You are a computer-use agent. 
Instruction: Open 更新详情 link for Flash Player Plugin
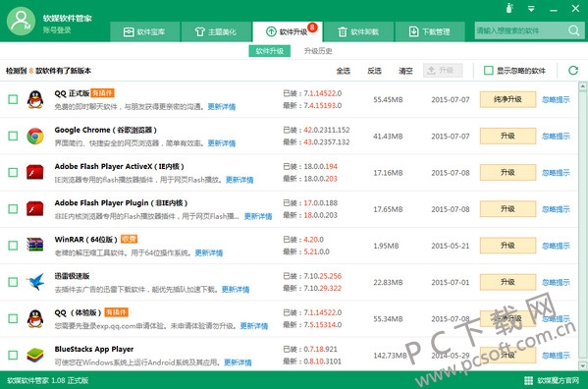(258, 216)
